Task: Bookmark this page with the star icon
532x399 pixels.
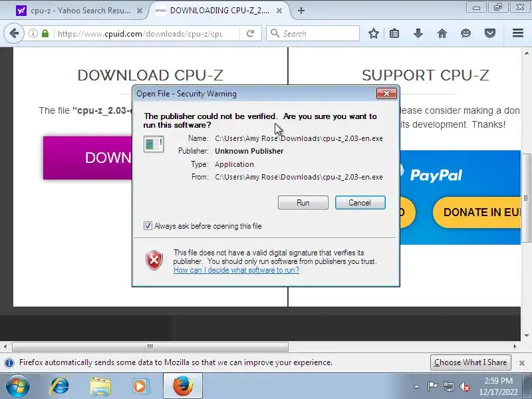Action: pyautogui.click(x=374, y=33)
